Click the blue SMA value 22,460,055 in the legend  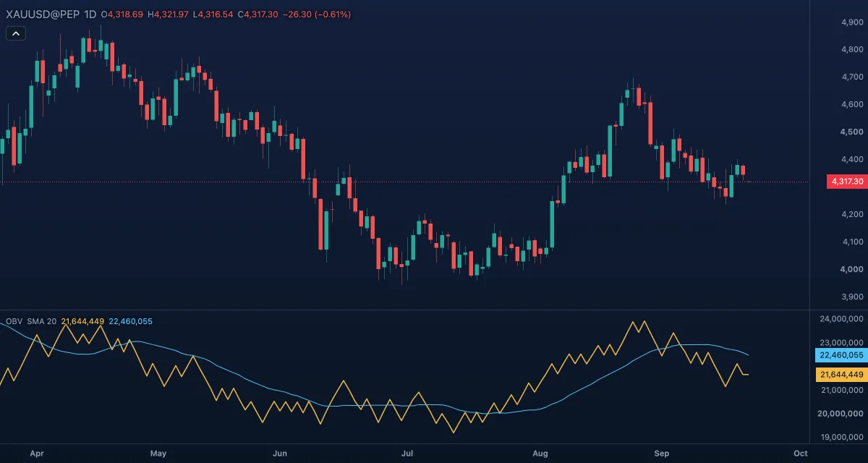click(x=131, y=321)
